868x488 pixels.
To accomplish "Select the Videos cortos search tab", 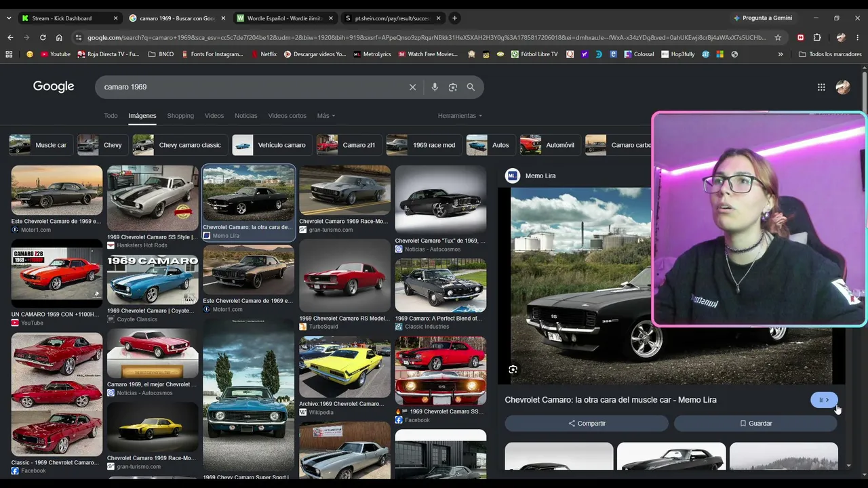I will (287, 116).
